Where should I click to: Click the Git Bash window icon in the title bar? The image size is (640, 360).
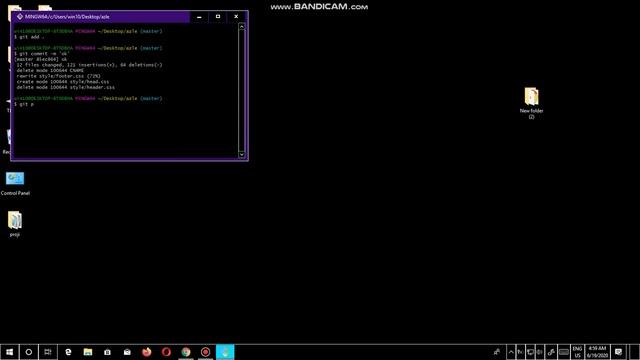(x=20, y=17)
